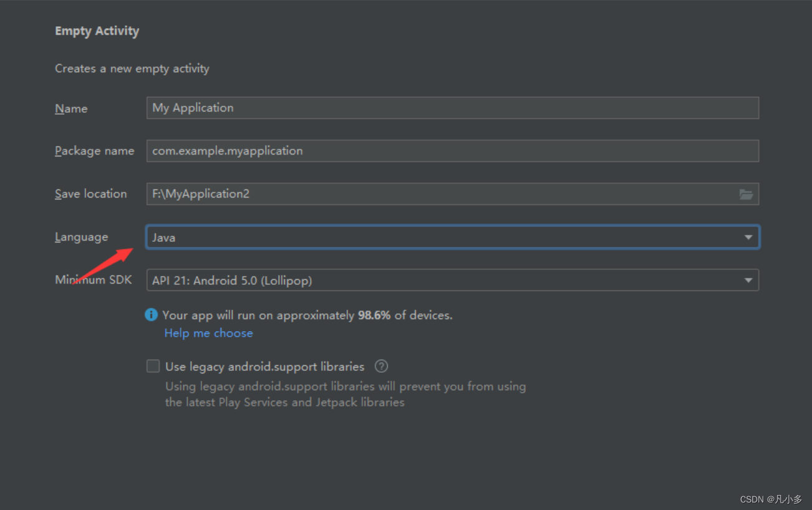Open the Minimum SDK dropdown showing API 21
This screenshot has height=510, width=812.
[x=453, y=280]
